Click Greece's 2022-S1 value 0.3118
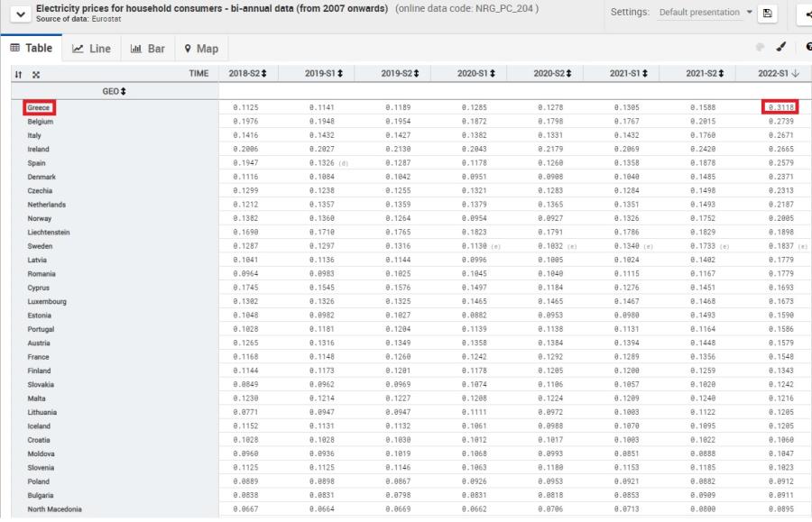The image size is (812, 522). click(781, 107)
